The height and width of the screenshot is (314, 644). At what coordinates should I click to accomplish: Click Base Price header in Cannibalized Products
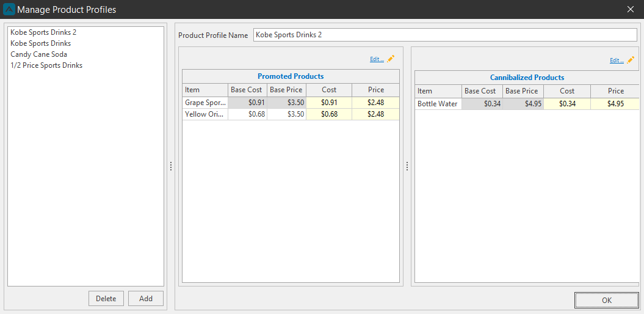[523, 91]
